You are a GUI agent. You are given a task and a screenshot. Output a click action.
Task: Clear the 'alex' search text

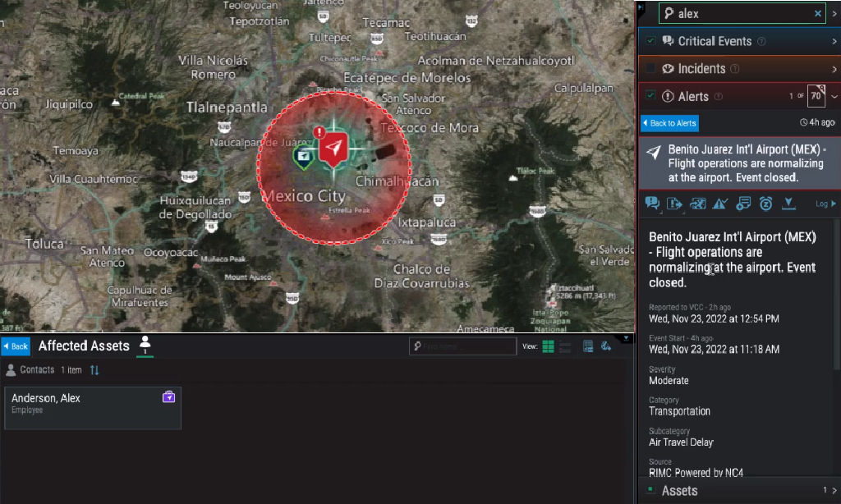coord(817,13)
